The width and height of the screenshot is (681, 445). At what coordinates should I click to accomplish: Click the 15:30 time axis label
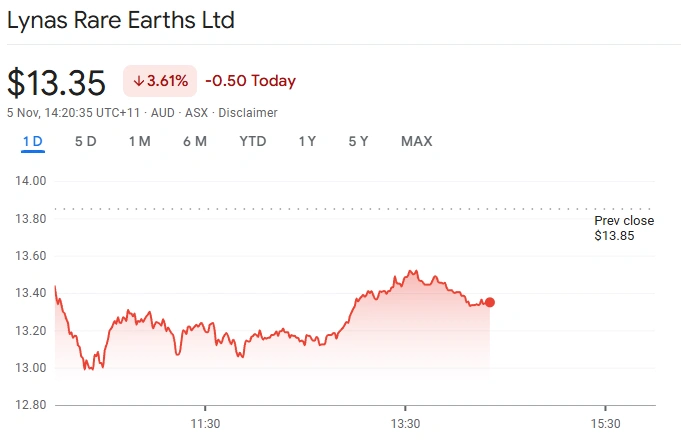point(605,423)
